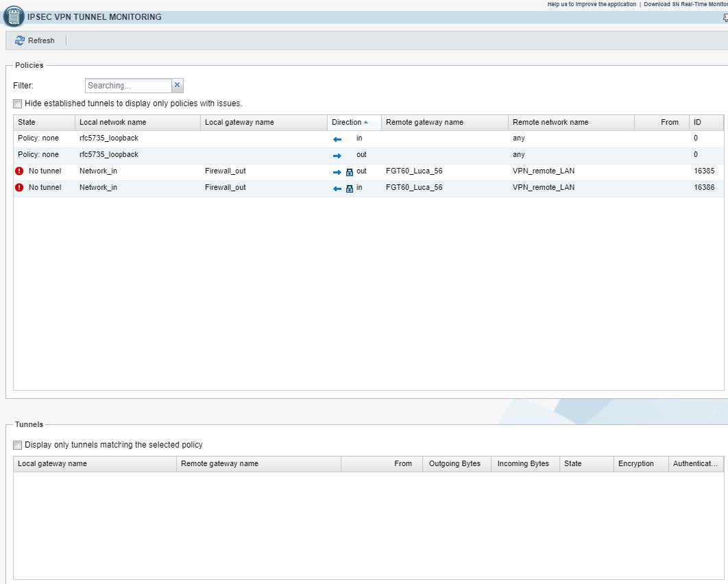Clear the filter with the X button

pos(178,86)
